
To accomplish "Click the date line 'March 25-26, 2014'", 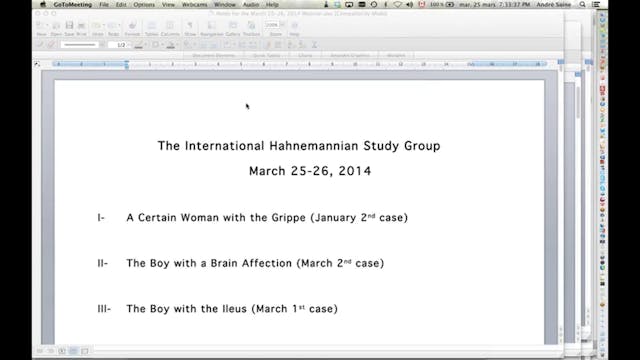I will [x=310, y=171].
